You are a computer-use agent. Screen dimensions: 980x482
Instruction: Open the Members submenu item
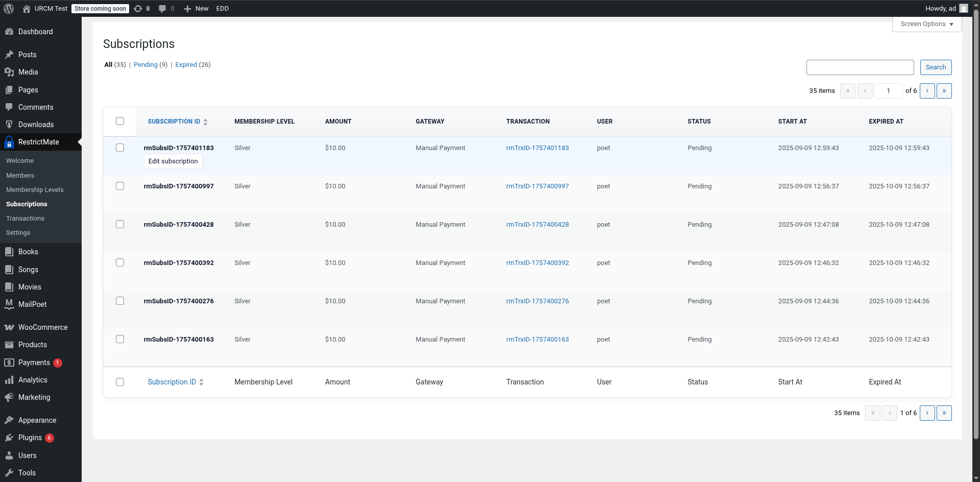(x=20, y=175)
